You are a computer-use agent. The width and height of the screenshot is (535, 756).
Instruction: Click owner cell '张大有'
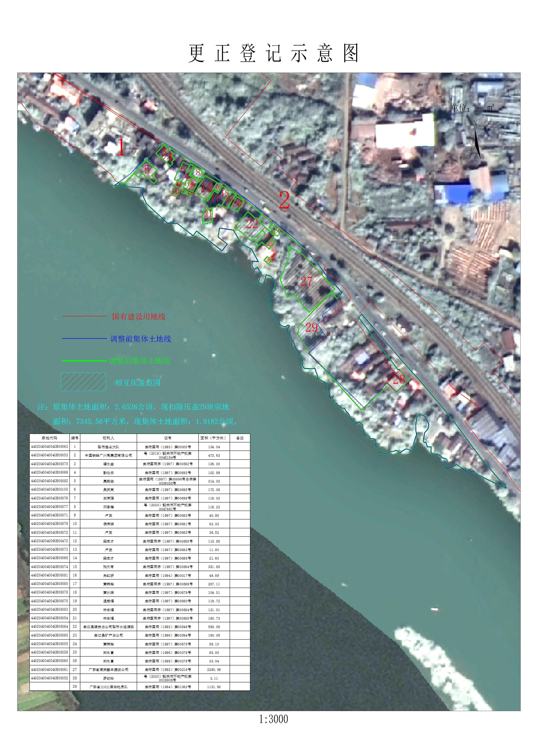coord(109,567)
